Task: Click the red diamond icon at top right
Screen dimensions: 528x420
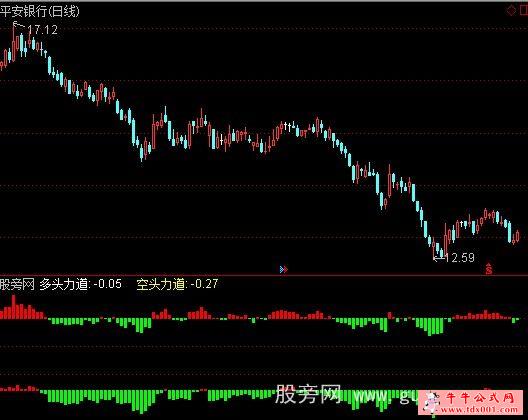Action: pyautogui.click(x=511, y=11)
